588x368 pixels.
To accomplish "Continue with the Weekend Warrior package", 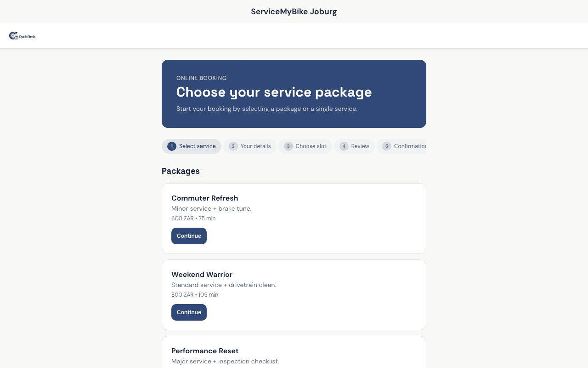I will (x=189, y=312).
